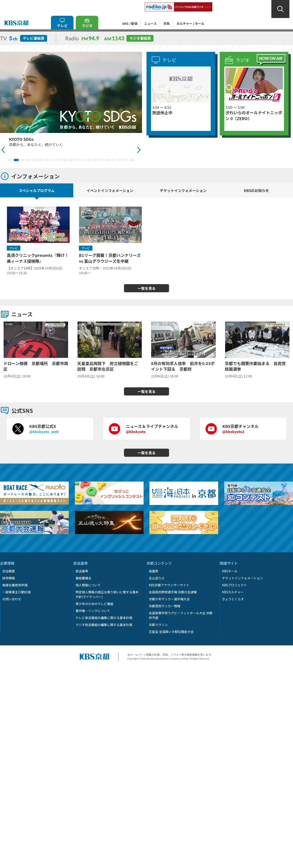Select the スペシャルプログラム tab

[x=37, y=190]
